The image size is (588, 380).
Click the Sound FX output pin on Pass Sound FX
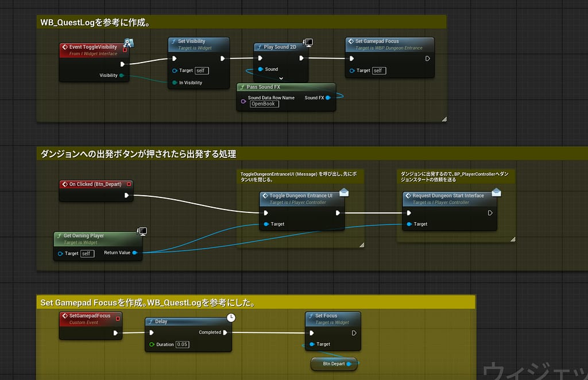coord(328,98)
